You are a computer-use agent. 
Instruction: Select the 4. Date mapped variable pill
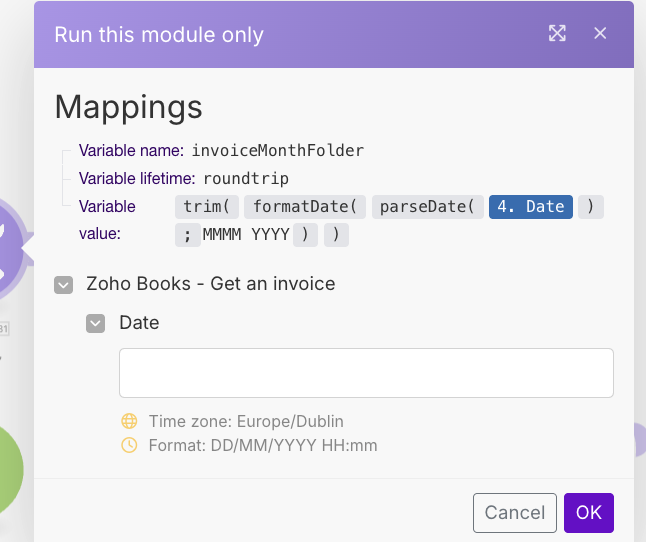[x=531, y=207]
